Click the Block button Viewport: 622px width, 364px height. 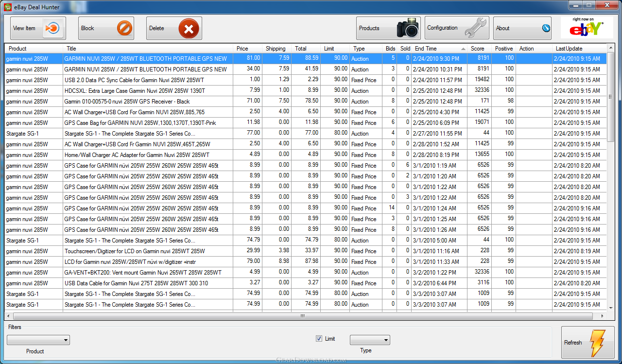tap(106, 28)
